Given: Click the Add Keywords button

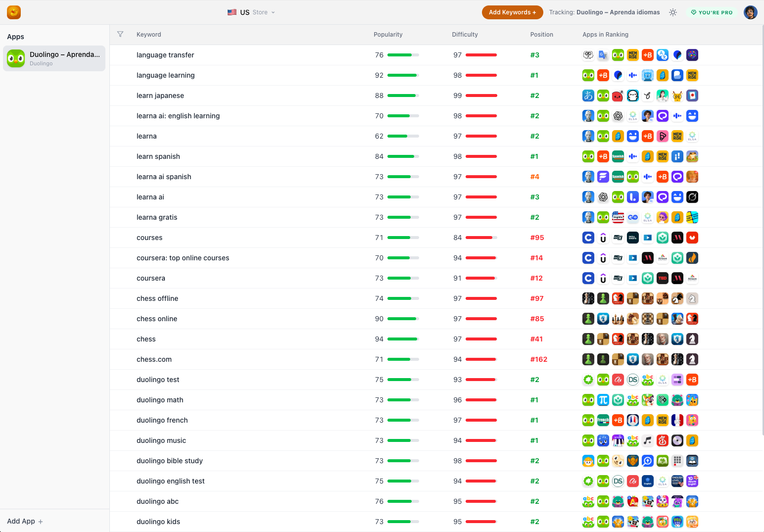Looking at the screenshot, I should click(x=512, y=12).
